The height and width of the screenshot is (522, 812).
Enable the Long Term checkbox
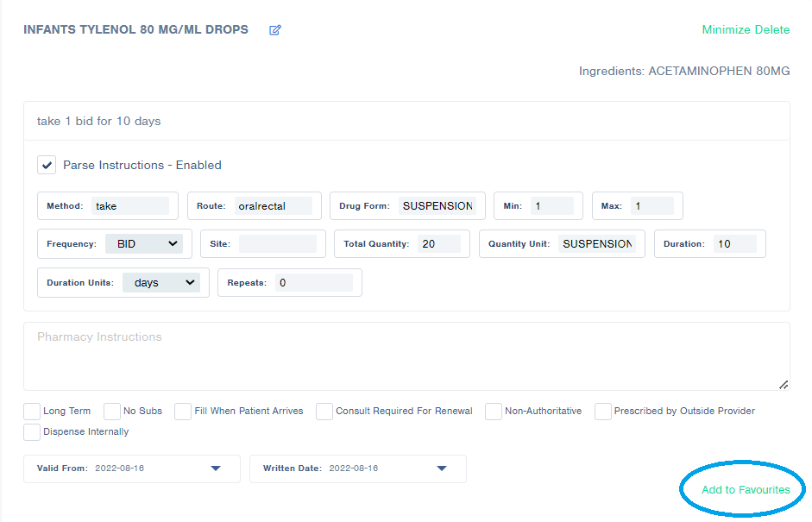32,412
